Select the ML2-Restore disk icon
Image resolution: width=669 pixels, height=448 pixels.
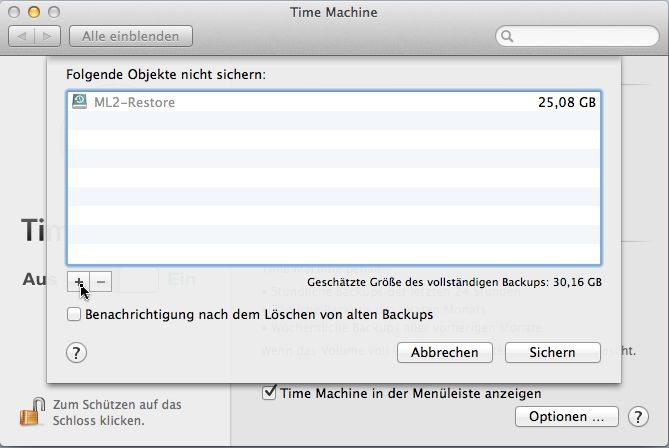coord(79,102)
